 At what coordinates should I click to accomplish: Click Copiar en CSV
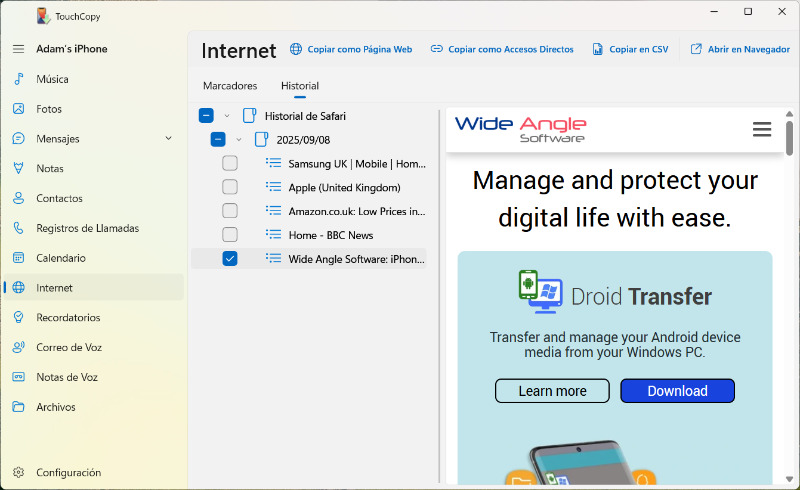(630, 49)
